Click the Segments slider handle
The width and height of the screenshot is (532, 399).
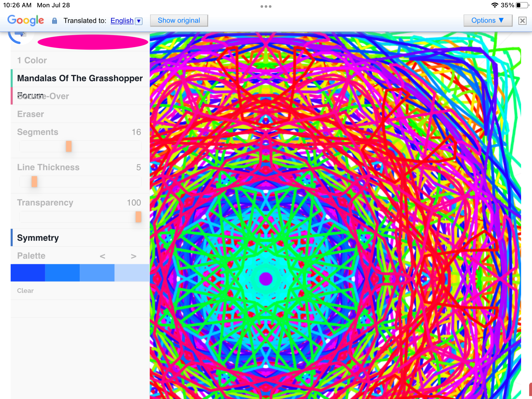[x=69, y=146]
